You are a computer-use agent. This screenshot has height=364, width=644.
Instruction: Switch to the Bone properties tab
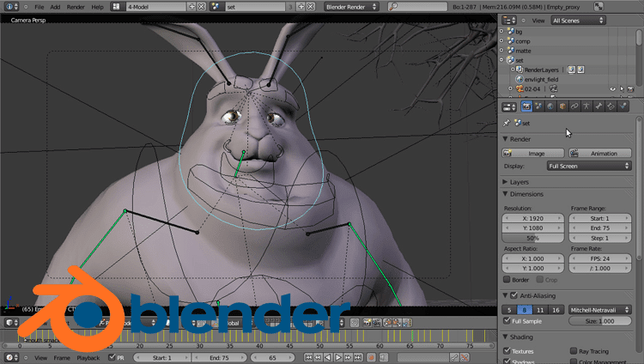coord(598,106)
